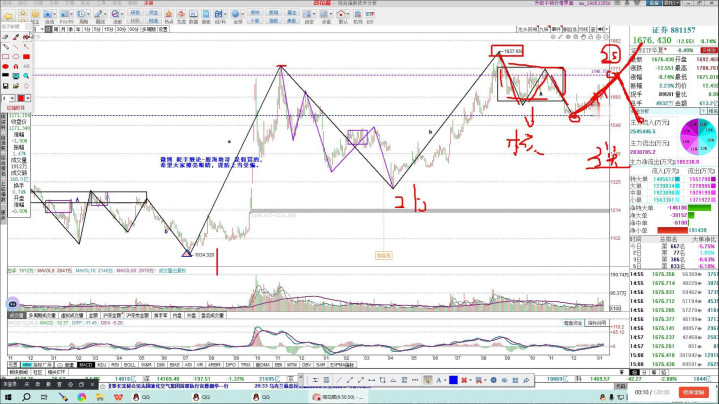The image size is (719, 404).
Task: Select the KDJ indicator tab
Action: click(x=102, y=365)
